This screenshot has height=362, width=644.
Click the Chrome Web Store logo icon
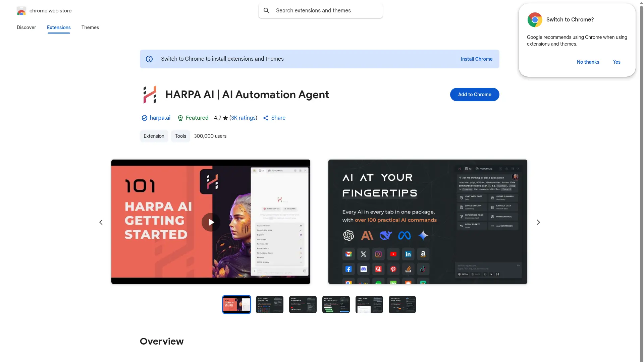click(21, 11)
